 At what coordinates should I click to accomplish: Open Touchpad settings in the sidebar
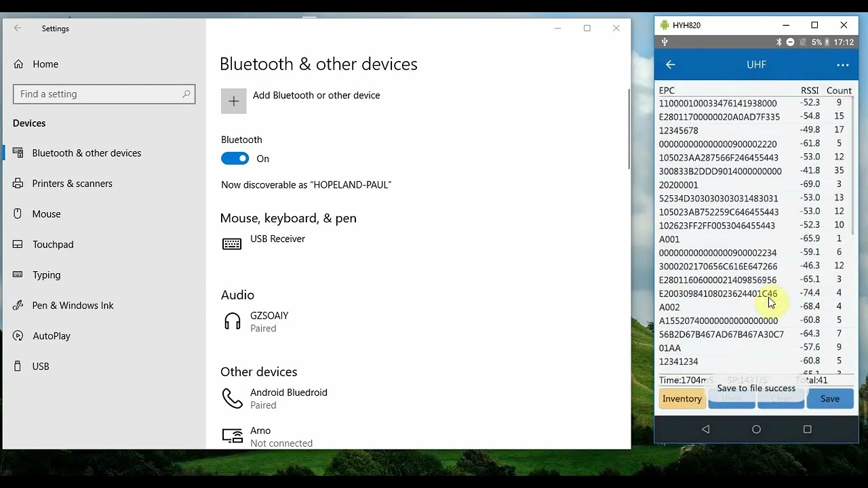(x=104, y=245)
